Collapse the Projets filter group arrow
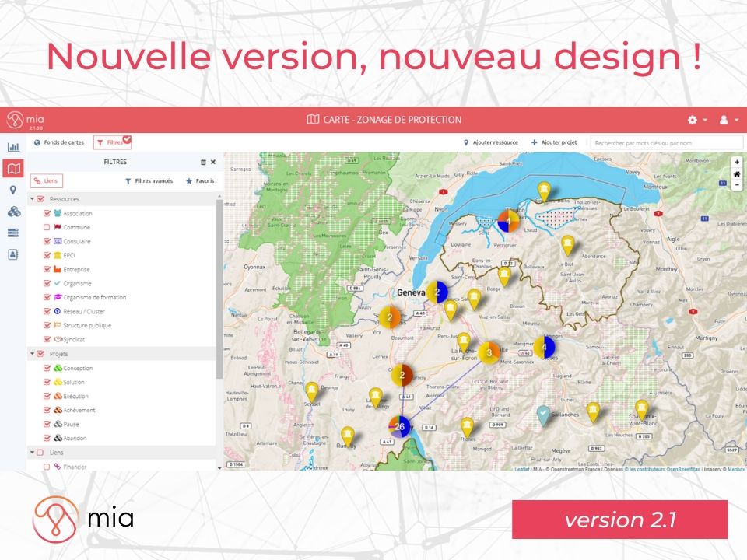The width and height of the screenshot is (747, 560). [33, 354]
